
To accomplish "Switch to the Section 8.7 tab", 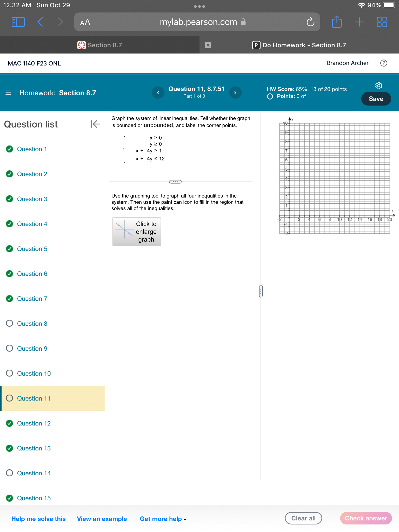I will tap(100, 45).
